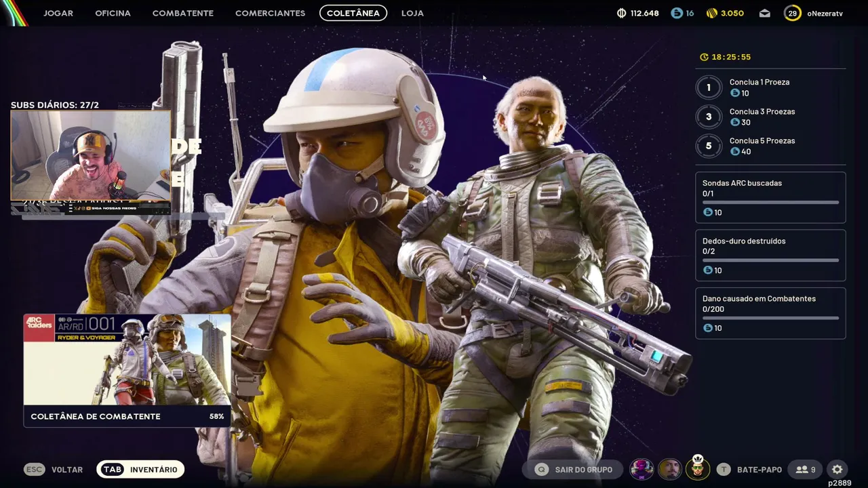Select the COLETÂNEA tab
The image size is (868, 488).
pyautogui.click(x=353, y=13)
